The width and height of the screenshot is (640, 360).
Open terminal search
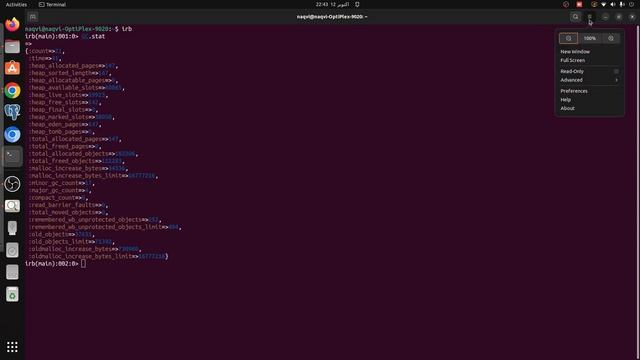point(576,17)
